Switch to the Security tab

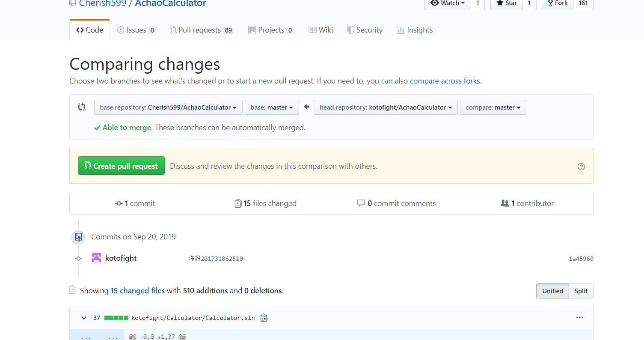click(x=365, y=30)
